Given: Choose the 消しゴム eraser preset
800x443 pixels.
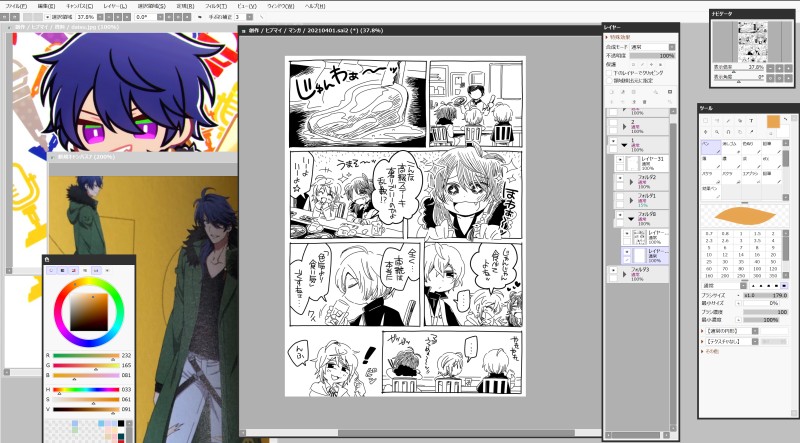Looking at the screenshot, I should click(x=731, y=147).
